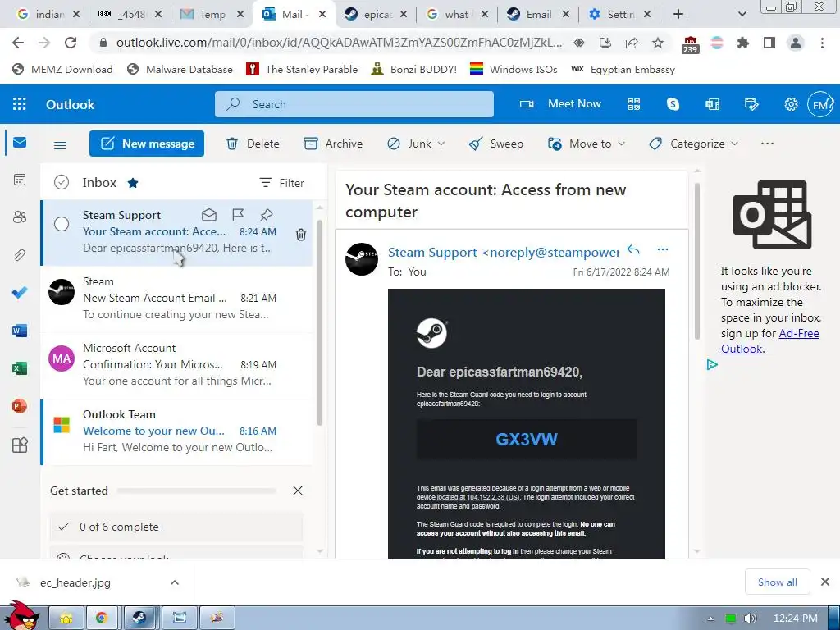The width and height of the screenshot is (840, 630).
Task: Open the FM account profile avatar
Action: [820, 104]
